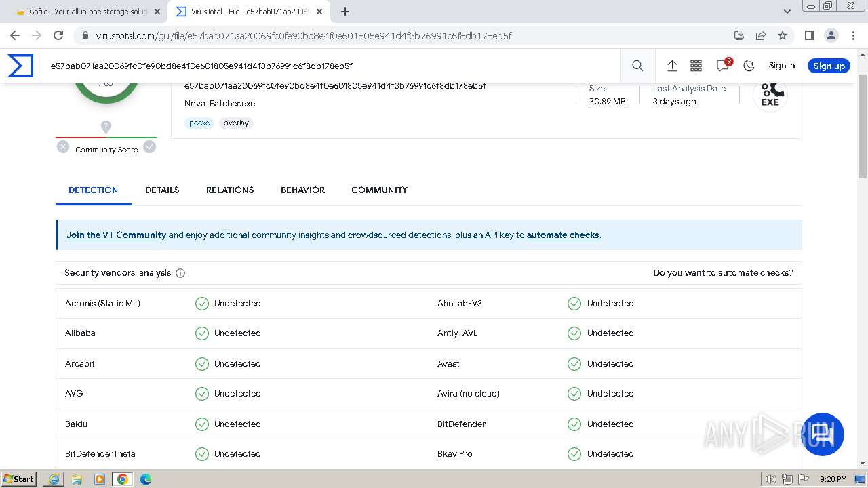Toggle dark mode moon icon
868x488 pixels.
[749, 66]
